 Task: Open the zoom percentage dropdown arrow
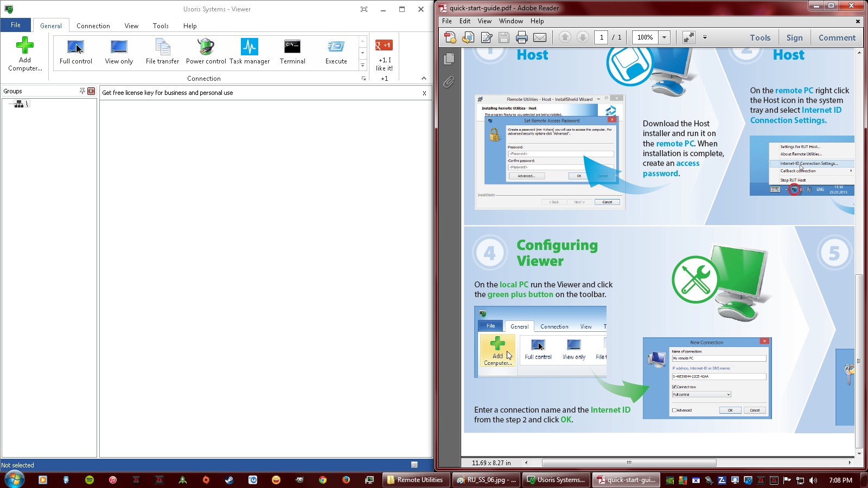point(665,37)
